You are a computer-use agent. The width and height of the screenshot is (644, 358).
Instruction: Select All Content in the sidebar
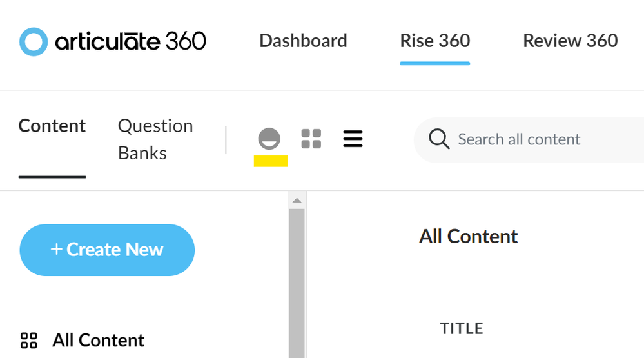(x=98, y=340)
